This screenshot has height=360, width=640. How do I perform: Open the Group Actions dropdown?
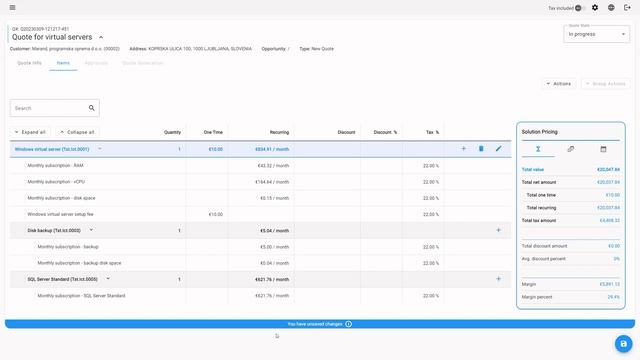606,84
